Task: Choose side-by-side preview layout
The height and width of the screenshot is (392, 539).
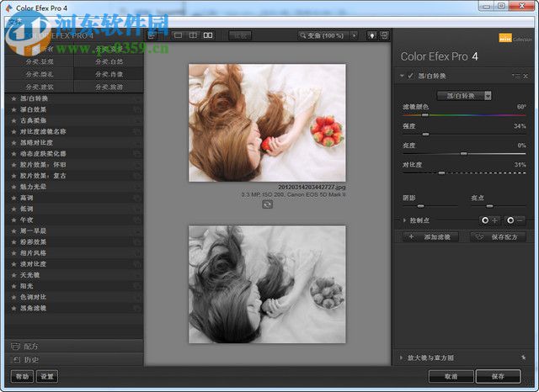Action: coord(208,35)
